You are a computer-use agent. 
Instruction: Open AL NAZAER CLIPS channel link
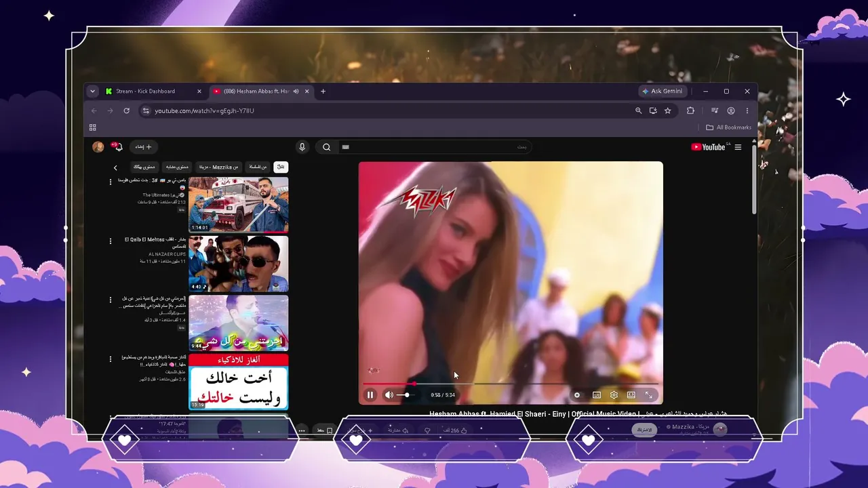pos(167,254)
